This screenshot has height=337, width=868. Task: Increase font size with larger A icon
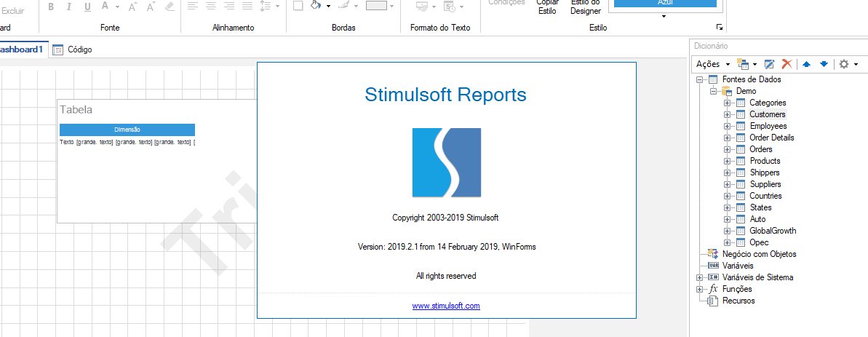(x=133, y=7)
